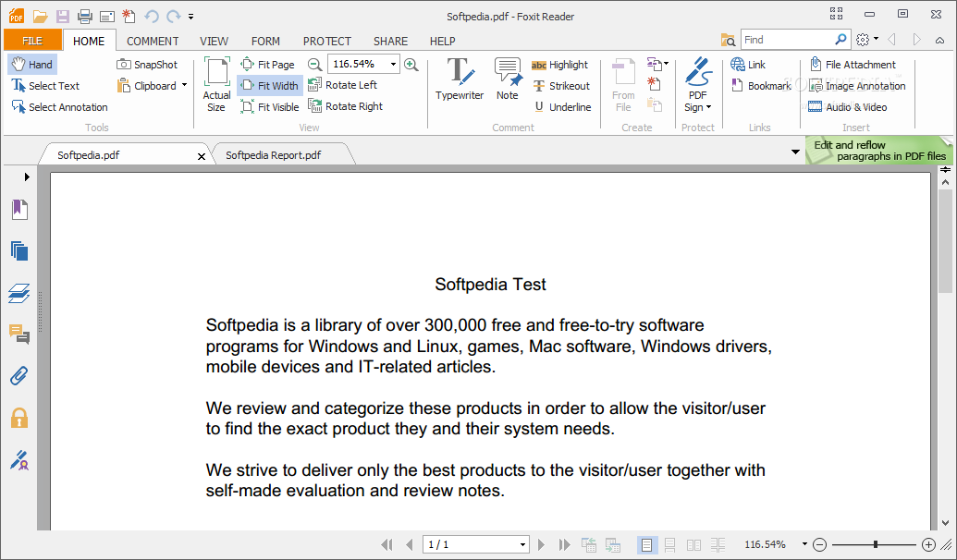The width and height of the screenshot is (957, 560).
Task: Enable facing pages layout in status bar
Action: coord(694,544)
